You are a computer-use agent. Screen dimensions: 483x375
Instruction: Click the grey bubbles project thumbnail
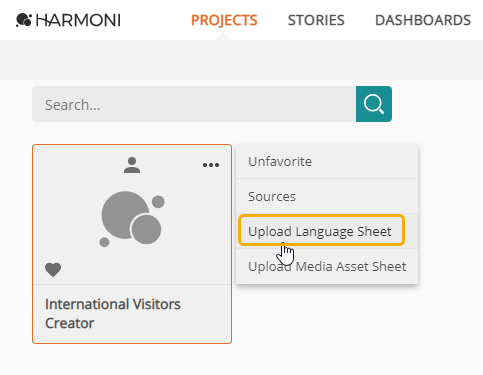click(x=132, y=219)
